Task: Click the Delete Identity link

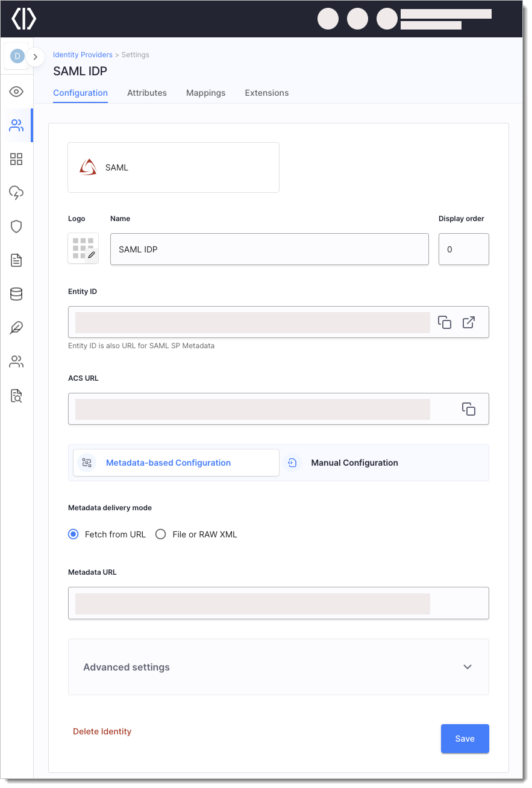Action: coord(102,731)
